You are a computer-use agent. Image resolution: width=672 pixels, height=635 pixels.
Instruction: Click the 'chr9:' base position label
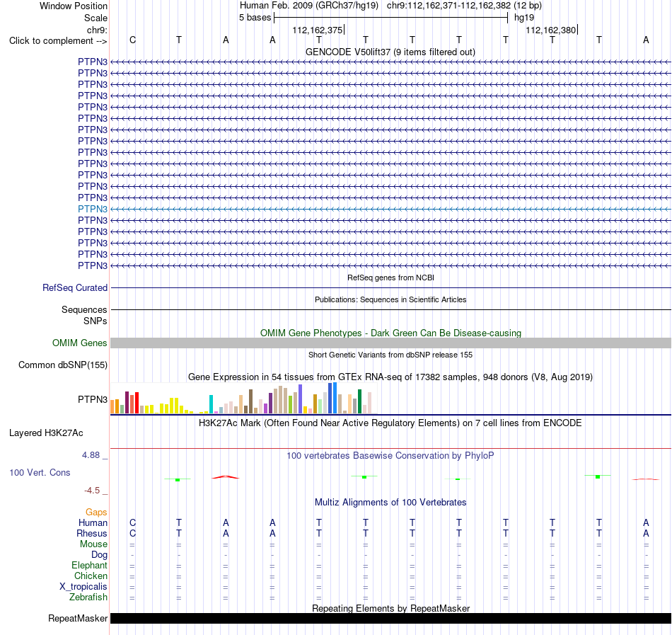pos(98,30)
